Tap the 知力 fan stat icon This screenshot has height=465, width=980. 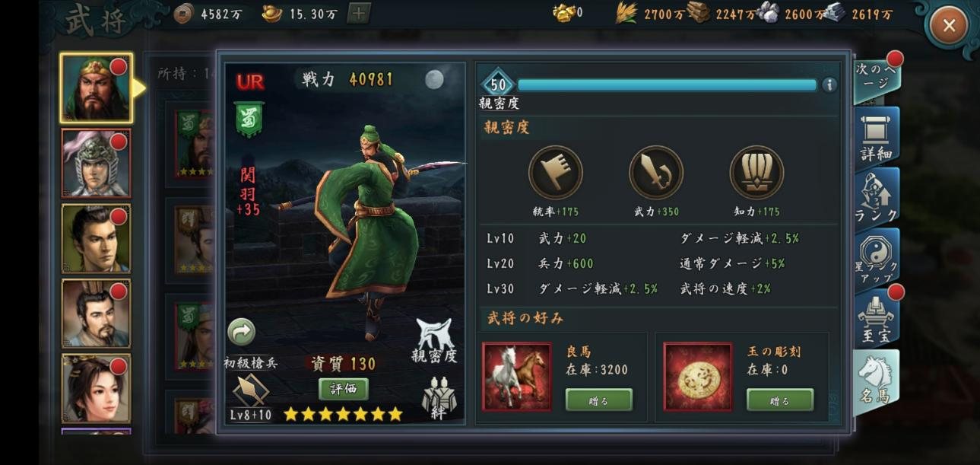pos(756,173)
